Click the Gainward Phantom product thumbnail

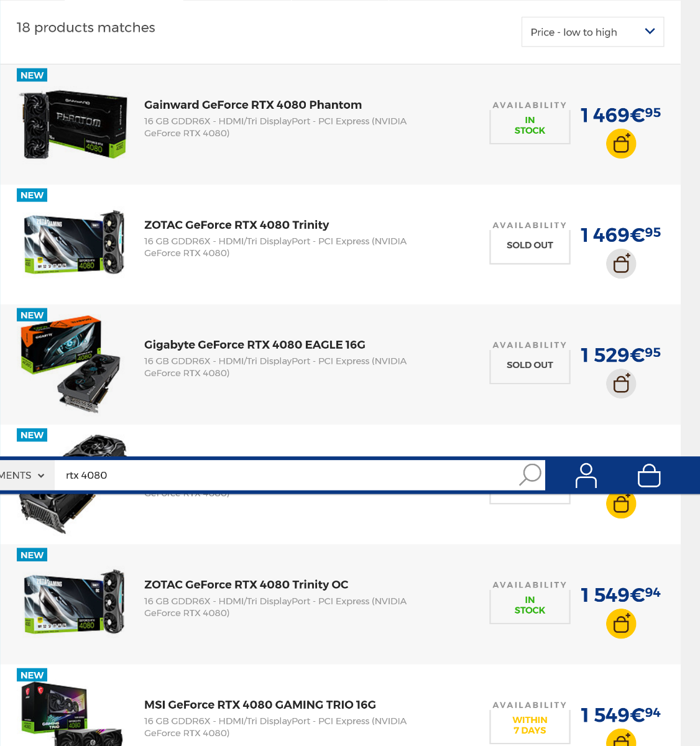click(73, 124)
